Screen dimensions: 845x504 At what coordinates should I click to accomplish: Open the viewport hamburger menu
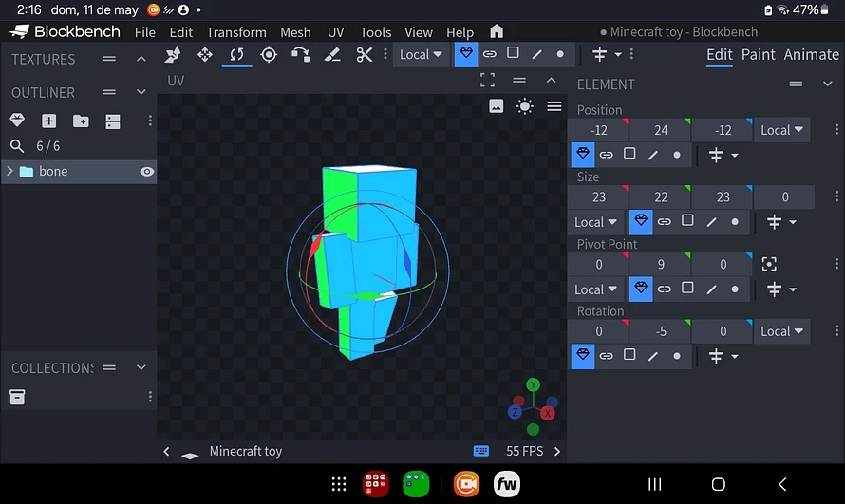pyautogui.click(x=554, y=106)
